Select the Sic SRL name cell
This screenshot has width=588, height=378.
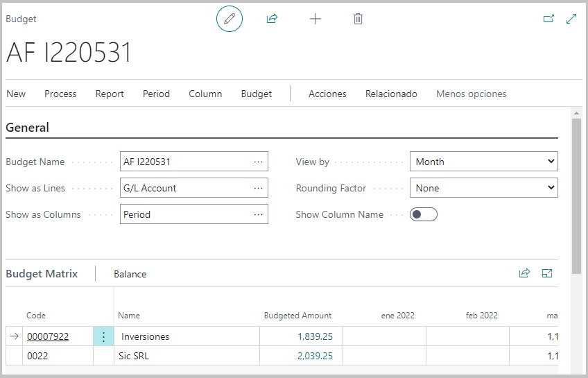(x=187, y=356)
